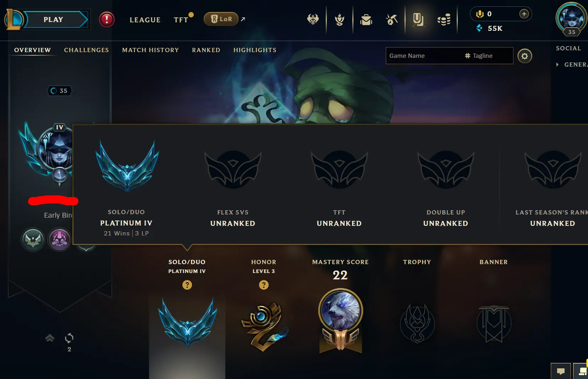This screenshot has width=588, height=379.
Task: Open the Collection backpack icon
Action: tap(366, 19)
